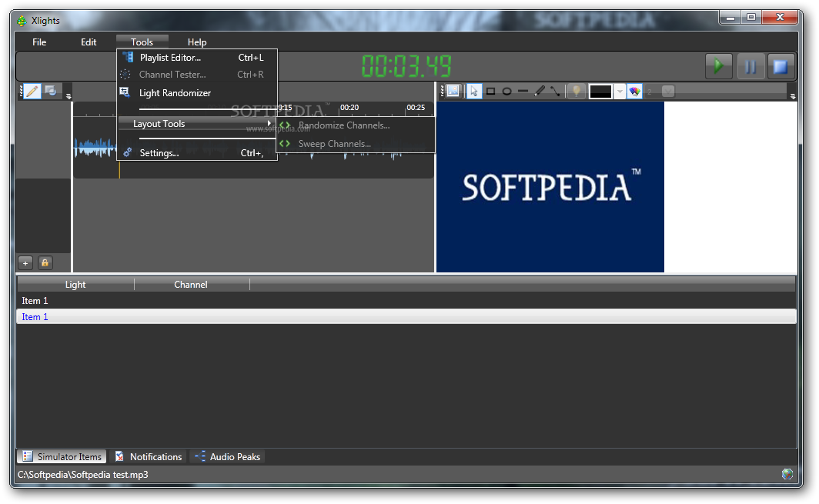Click the background image tool icon
Viewport: 819px width, 504px height.
pyautogui.click(x=453, y=92)
